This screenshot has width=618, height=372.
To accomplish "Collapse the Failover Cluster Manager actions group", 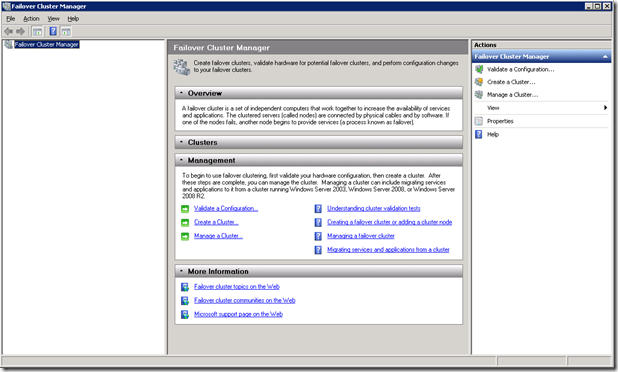I will tap(605, 57).
